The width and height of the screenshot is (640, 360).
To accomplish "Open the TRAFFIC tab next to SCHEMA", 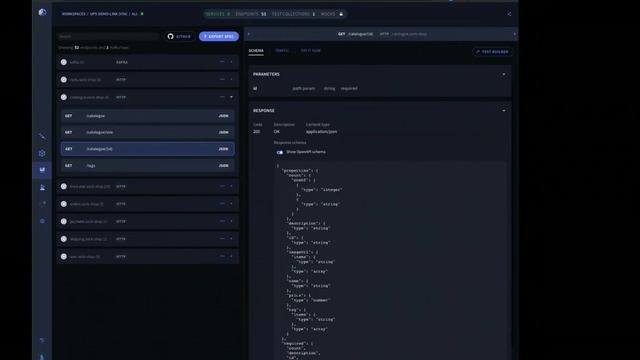I will [x=282, y=51].
